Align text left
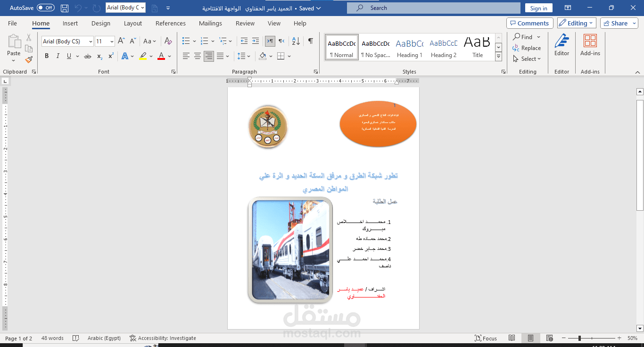644x347 pixels. [x=186, y=56]
